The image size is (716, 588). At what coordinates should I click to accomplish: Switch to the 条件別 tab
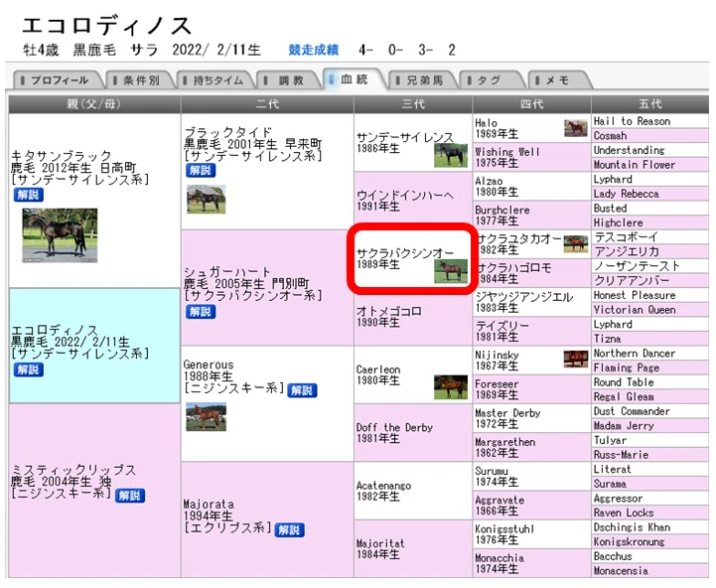coord(140,80)
